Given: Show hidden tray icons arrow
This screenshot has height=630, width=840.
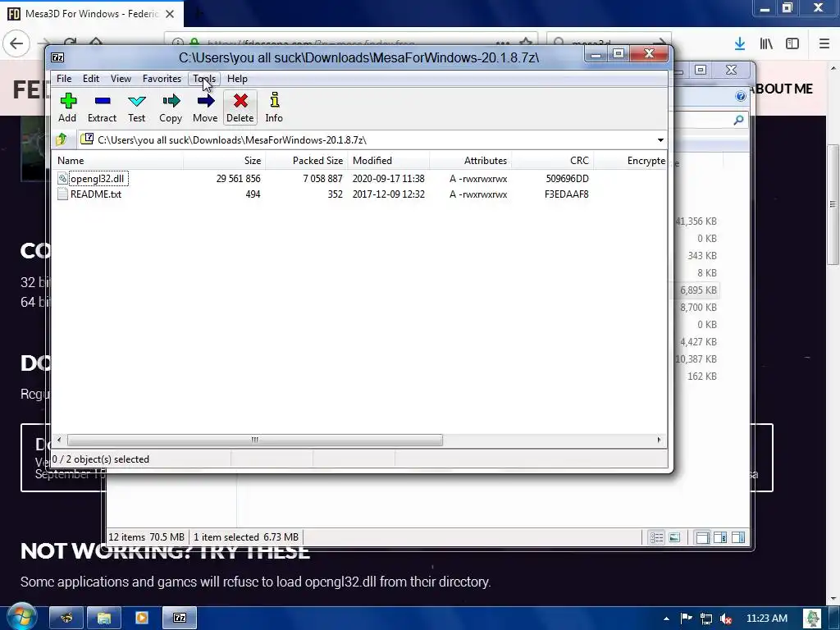Looking at the screenshot, I should pos(666,619).
